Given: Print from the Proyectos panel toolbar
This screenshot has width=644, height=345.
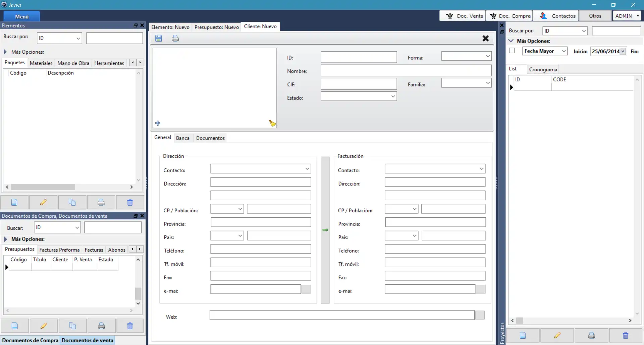Looking at the screenshot, I should click(591, 335).
